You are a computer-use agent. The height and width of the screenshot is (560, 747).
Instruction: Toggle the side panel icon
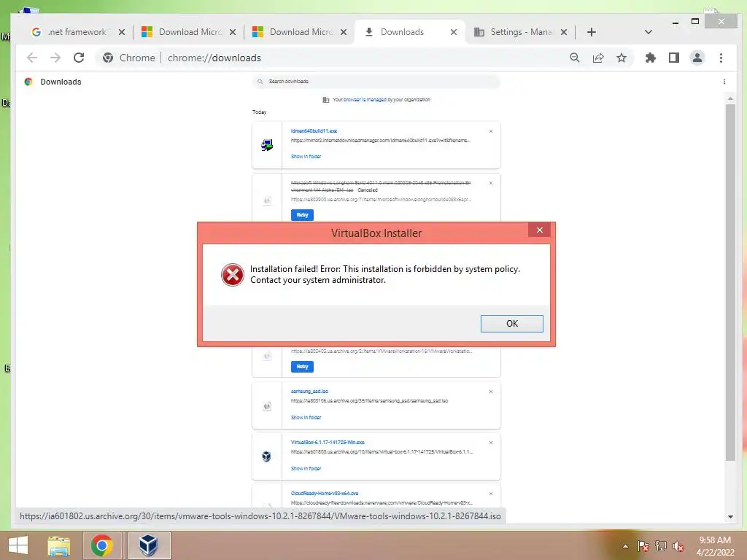click(x=673, y=58)
